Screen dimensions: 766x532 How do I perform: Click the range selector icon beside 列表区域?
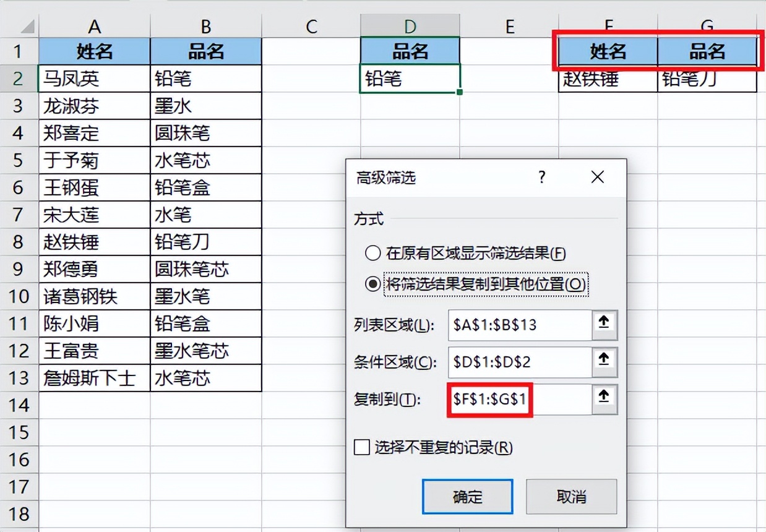coord(605,325)
